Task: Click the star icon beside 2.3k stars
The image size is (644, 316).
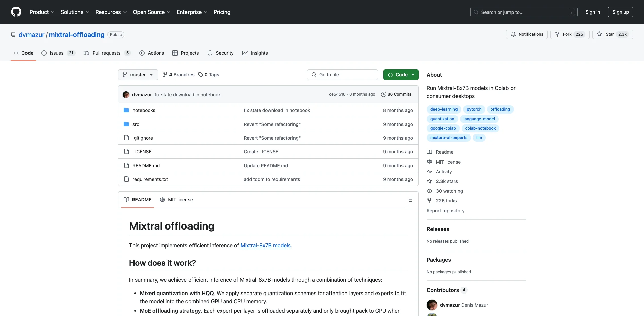Action: pyautogui.click(x=429, y=181)
